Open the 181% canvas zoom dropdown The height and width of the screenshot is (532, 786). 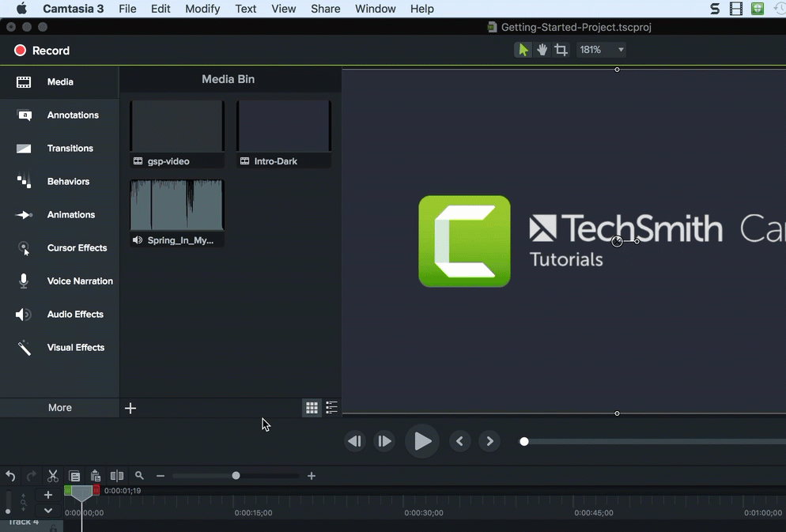(x=602, y=50)
